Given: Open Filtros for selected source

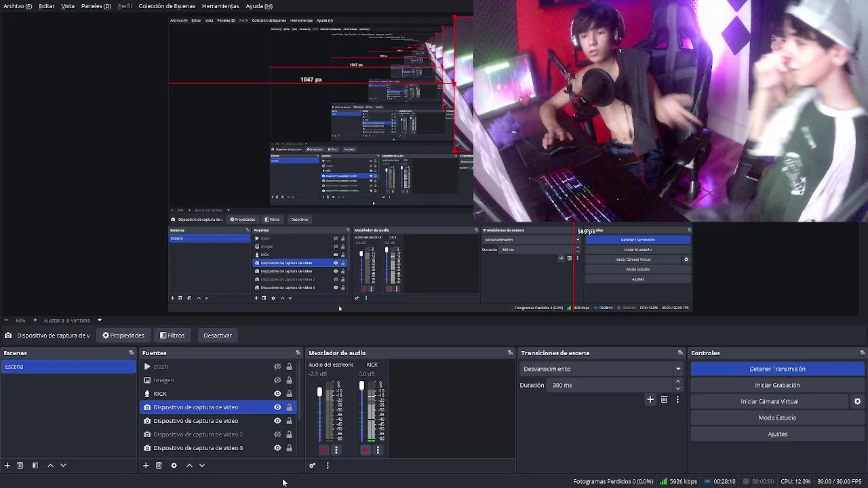Looking at the screenshot, I should point(172,335).
